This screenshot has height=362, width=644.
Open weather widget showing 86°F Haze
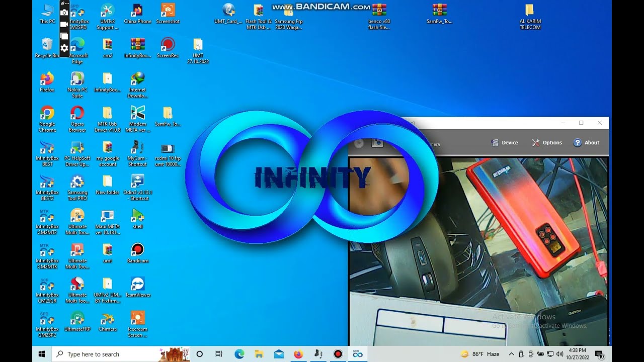point(479,354)
